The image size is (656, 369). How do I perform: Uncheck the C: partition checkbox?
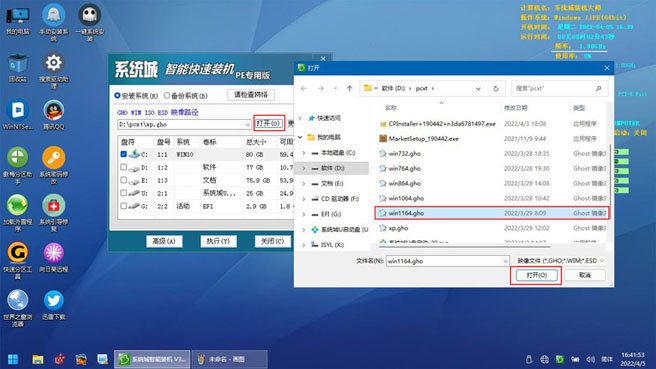pos(123,154)
